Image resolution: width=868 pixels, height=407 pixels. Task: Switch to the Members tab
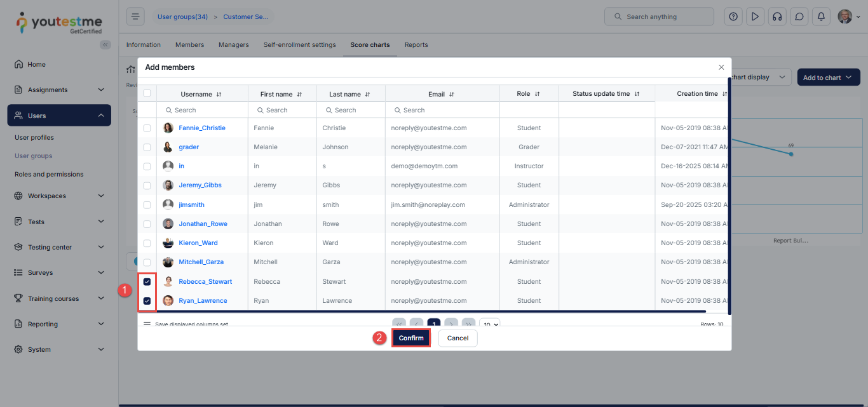(x=189, y=45)
